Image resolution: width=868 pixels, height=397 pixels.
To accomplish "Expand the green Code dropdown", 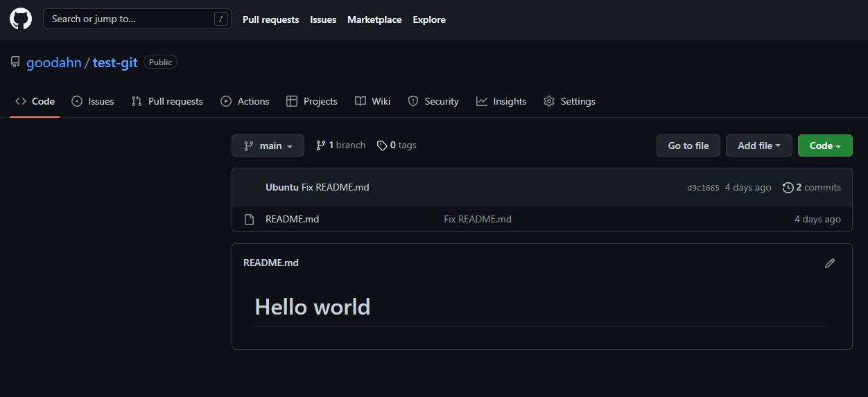I will click(825, 145).
